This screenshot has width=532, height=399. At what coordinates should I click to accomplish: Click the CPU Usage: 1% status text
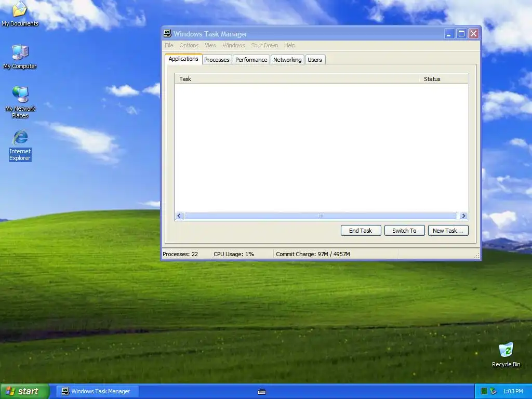234,254
